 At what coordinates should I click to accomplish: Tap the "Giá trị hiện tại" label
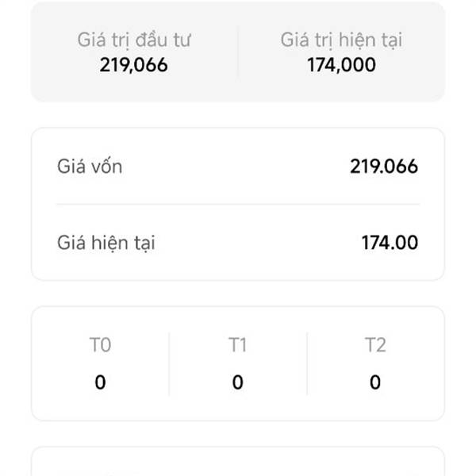[x=341, y=40]
